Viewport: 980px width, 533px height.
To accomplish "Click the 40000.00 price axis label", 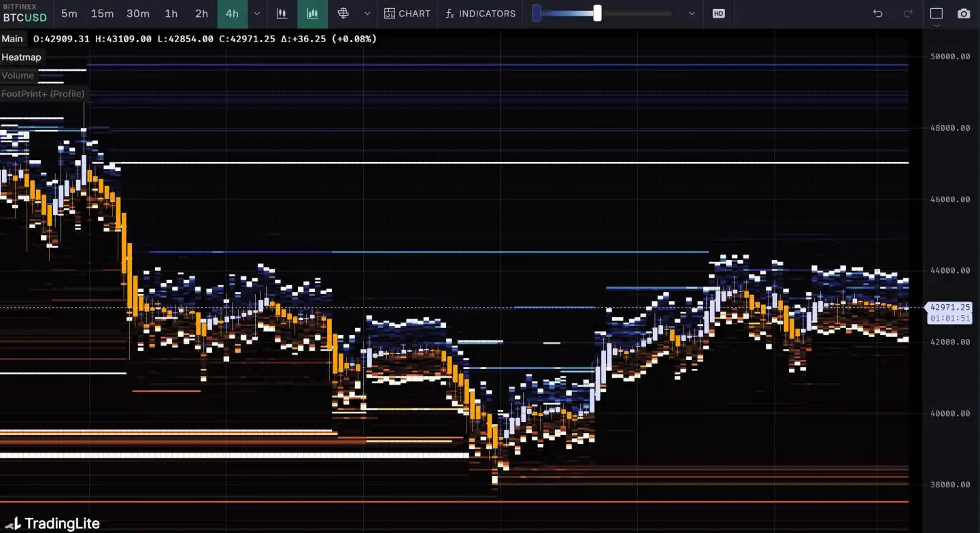I will [x=949, y=413].
